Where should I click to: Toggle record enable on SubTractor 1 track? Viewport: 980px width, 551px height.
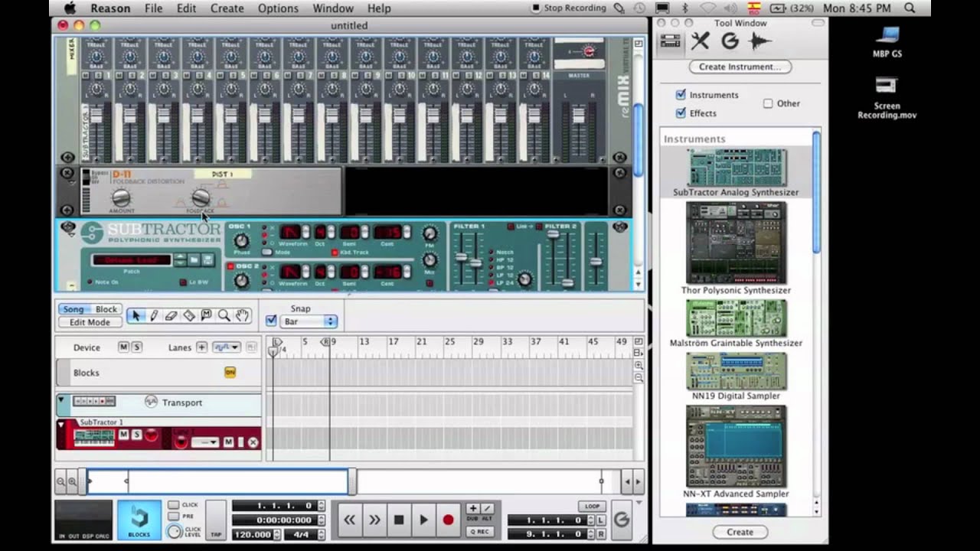click(152, 435)
